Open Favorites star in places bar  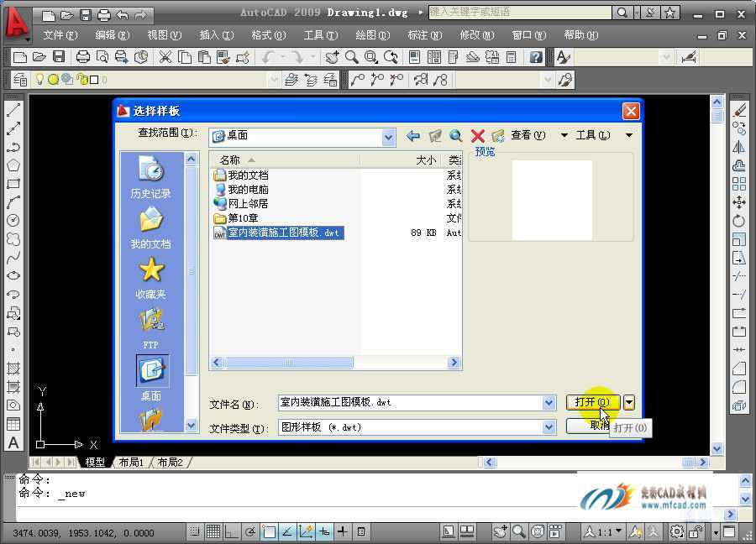coord(151,278)
